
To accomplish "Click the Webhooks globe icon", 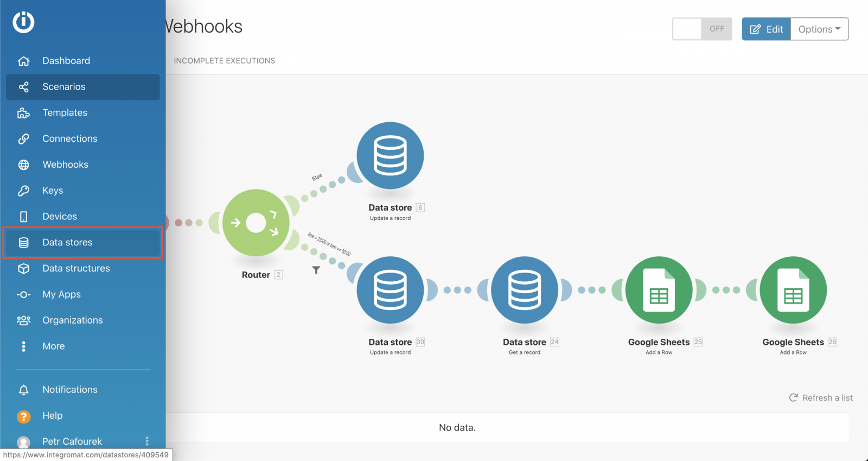I will 23,165.
